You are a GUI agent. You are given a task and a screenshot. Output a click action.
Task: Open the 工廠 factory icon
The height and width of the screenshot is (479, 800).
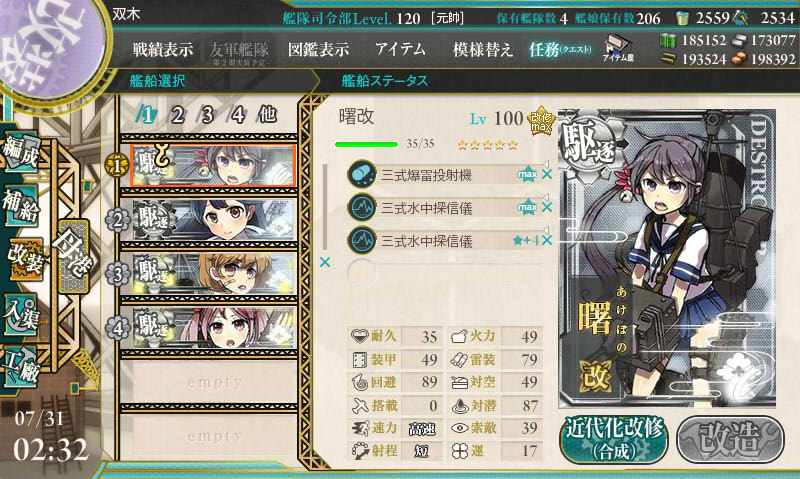coord(21,366)
